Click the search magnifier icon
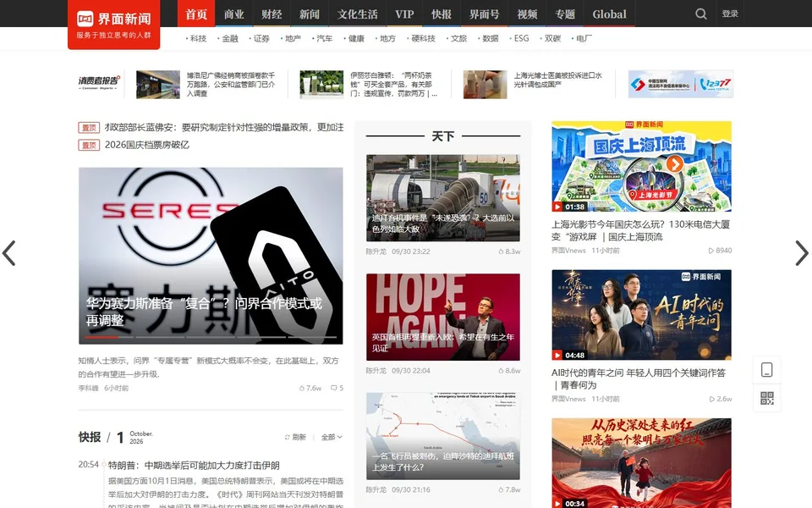Screen dimensions: 812x508 tap(700, 14)
